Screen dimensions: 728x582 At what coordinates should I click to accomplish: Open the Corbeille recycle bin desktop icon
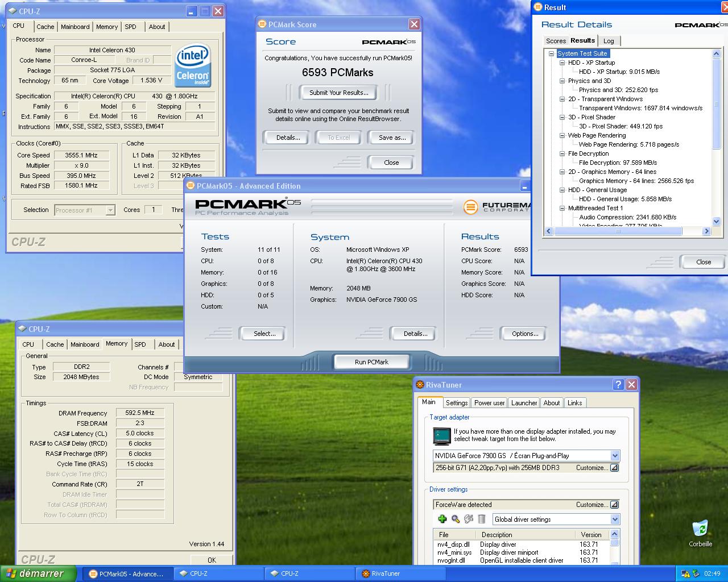point(700,533)
